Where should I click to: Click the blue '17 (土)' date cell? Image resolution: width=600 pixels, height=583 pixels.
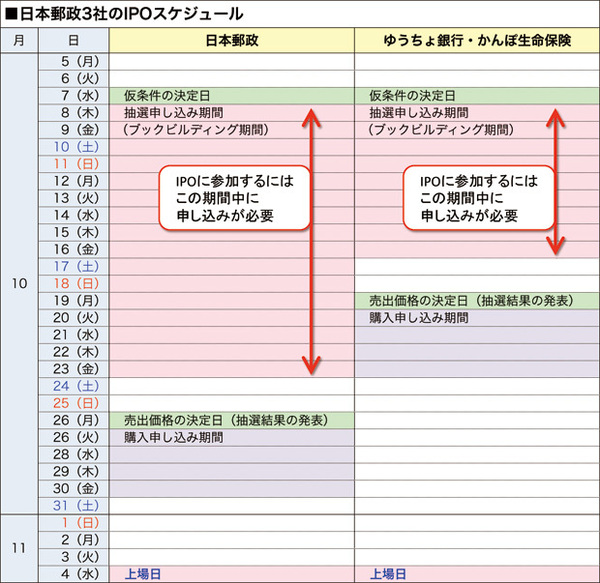[x=73, y=266]
